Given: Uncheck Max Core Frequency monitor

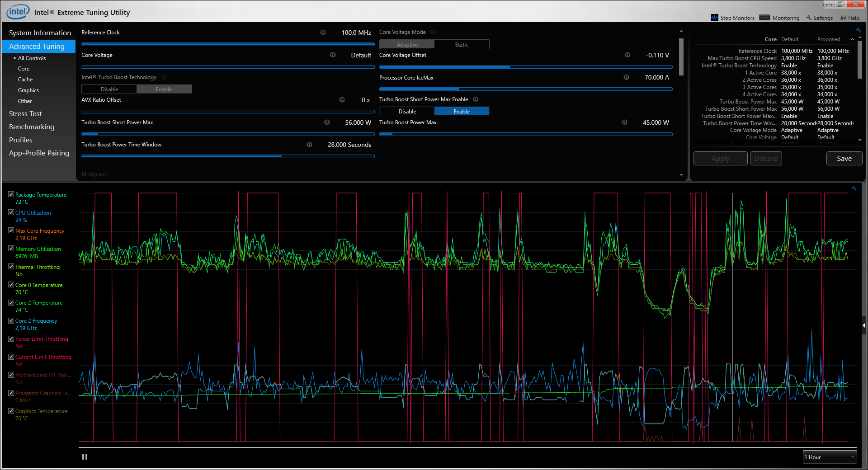Looking at the screenshot, I should [11, 230].
